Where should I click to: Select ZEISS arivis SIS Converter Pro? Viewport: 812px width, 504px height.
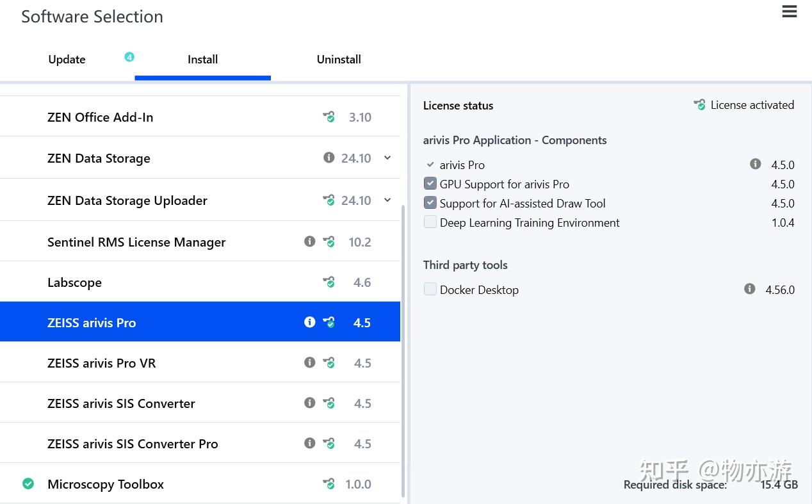(200, 443)
